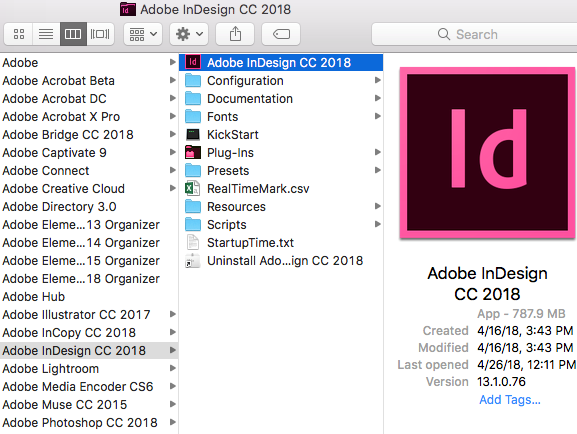Viewport: 577px width, 434px height.
Task: Select the StartupTime.txt document icon
Action: click(x=193, y=242)
